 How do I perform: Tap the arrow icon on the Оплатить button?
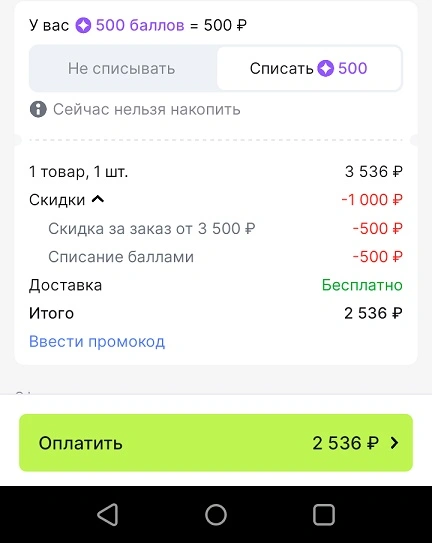click(395, 443)
